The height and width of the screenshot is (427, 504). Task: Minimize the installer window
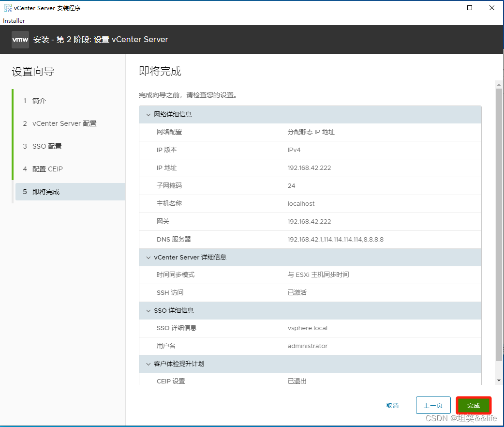coord(448,8)
